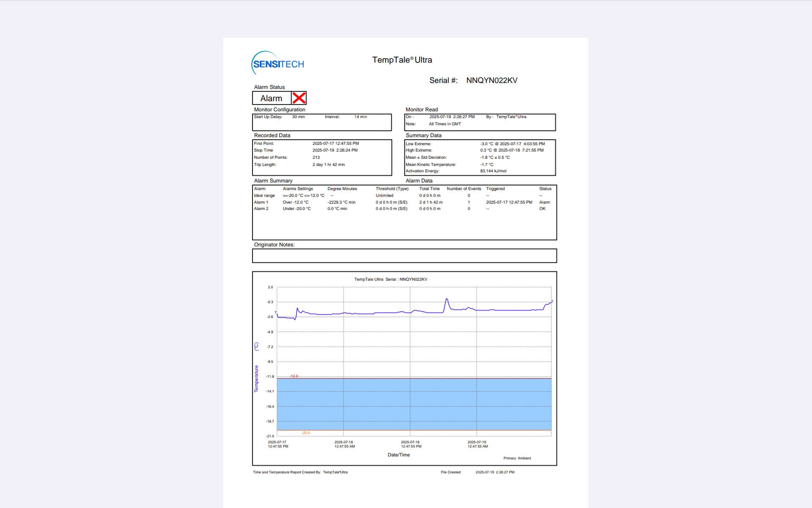Click the orange -20.0 threshold label on chart
This screenshot has height=508, width=812.
306,433
